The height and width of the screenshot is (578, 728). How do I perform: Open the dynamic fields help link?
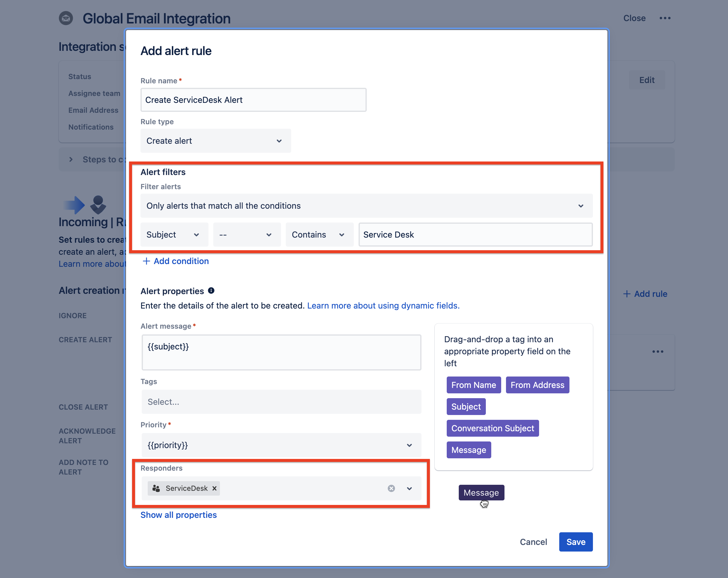[383, 306]
